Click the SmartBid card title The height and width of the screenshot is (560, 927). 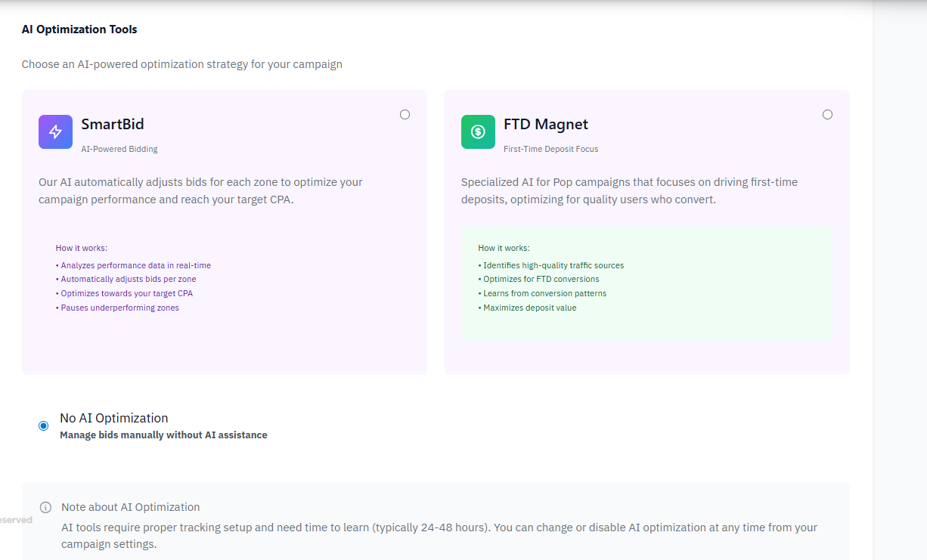tap(113, 125)
